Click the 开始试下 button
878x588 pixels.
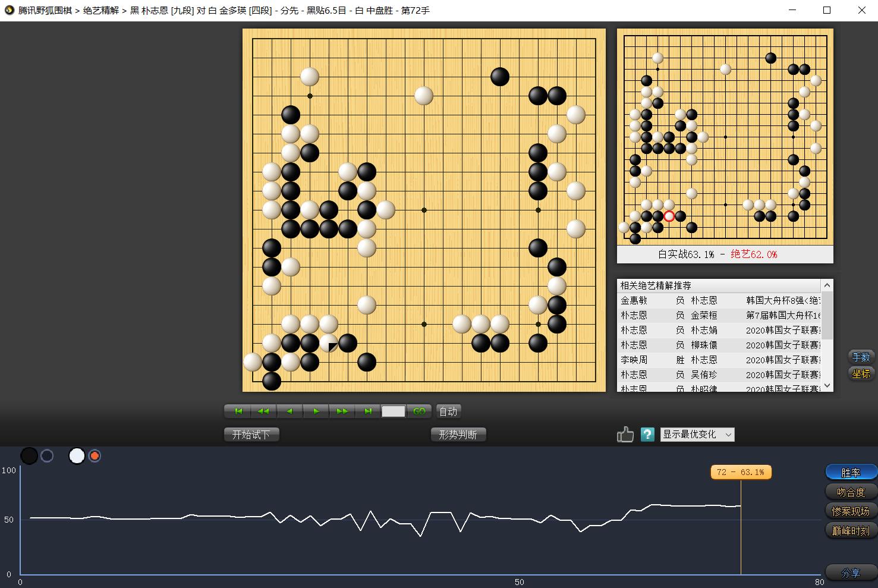pyautogui.click(x=251, y=435)
